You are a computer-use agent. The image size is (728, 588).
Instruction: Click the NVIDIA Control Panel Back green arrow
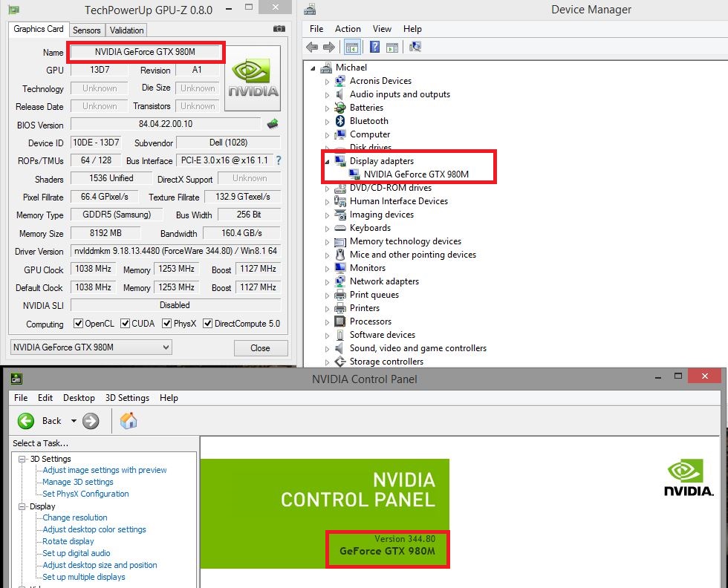[x=26, y=421]
